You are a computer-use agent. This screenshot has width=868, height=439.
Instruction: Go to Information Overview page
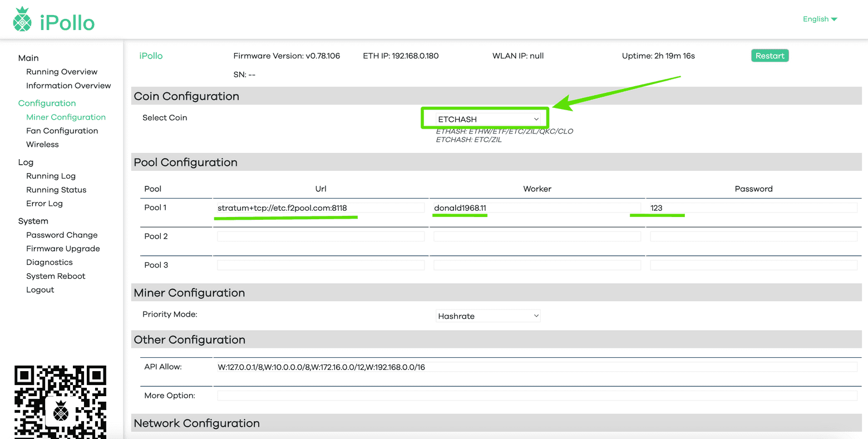coord(68,86)
